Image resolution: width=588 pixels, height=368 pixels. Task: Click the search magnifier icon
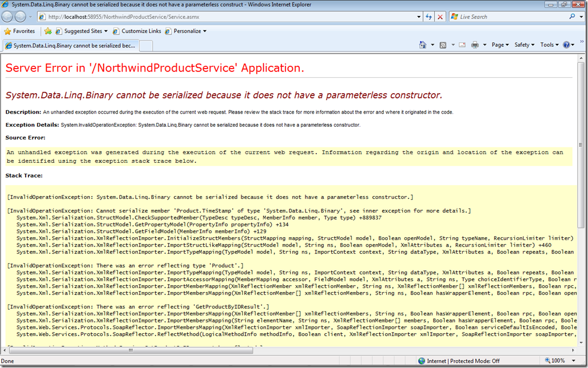[x=572, y=17]
